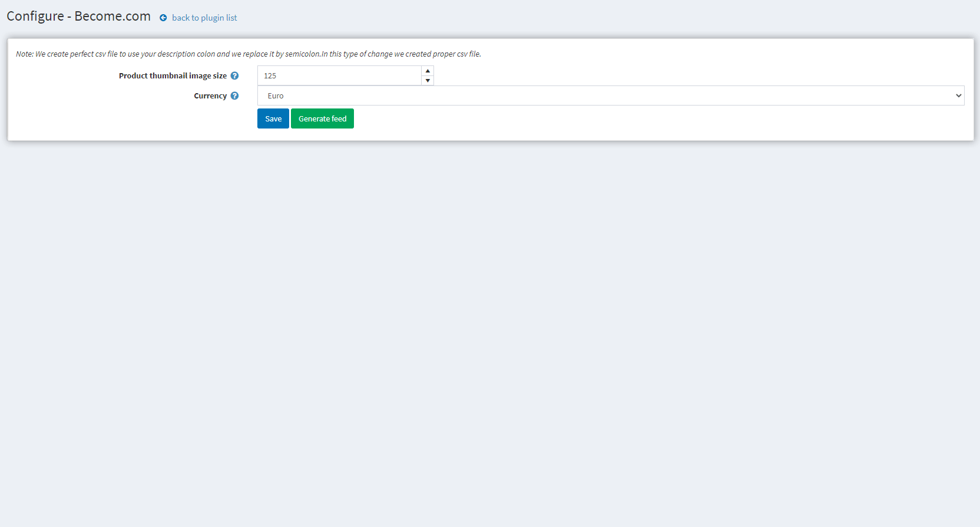Image resolution: width=980 pixels, height=527 pixels.
Task: Click the csv file note text
Action: (x=249, y=54)
